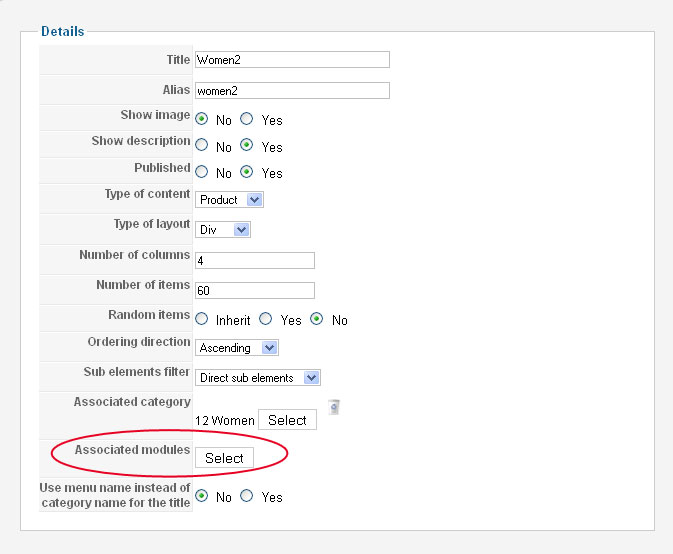Enable Yes for menu name as title
The height and width of the screenshot is (554, 673).
coord(247,497)
